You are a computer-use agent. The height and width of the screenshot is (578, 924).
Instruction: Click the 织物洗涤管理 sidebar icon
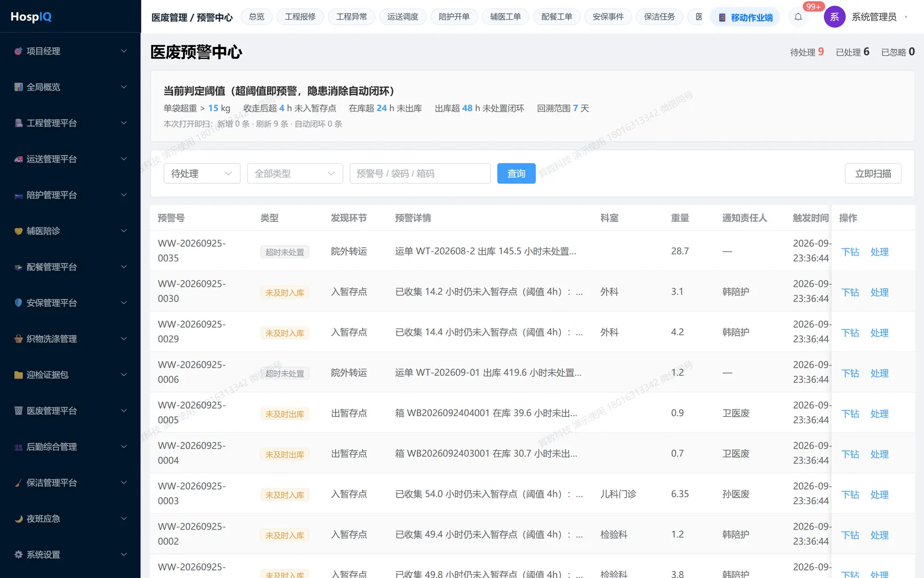coord(18,339)
